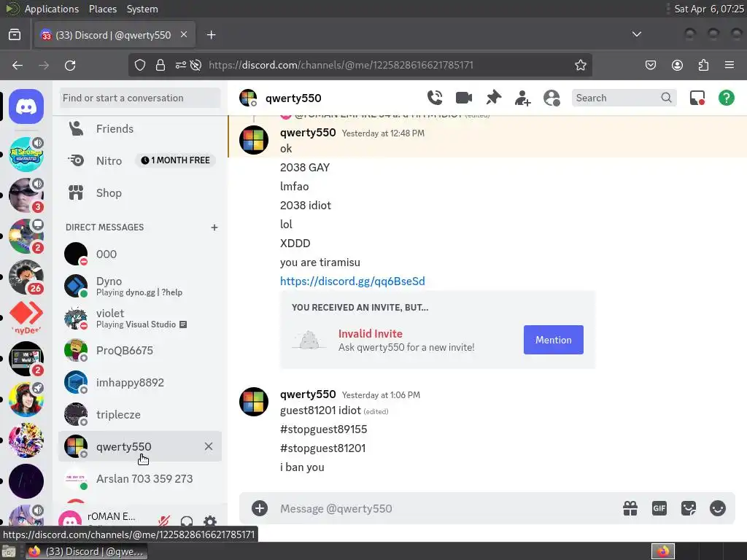Open DM with triplecze
Viewport: 747px width, 560px height.
(x=140, y=415)
